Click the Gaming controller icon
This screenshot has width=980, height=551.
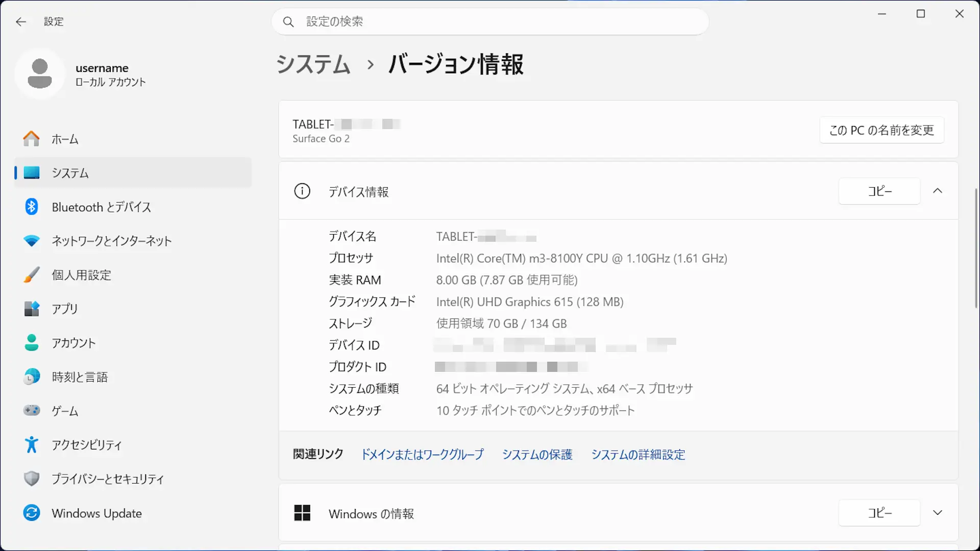click(32, 410)
